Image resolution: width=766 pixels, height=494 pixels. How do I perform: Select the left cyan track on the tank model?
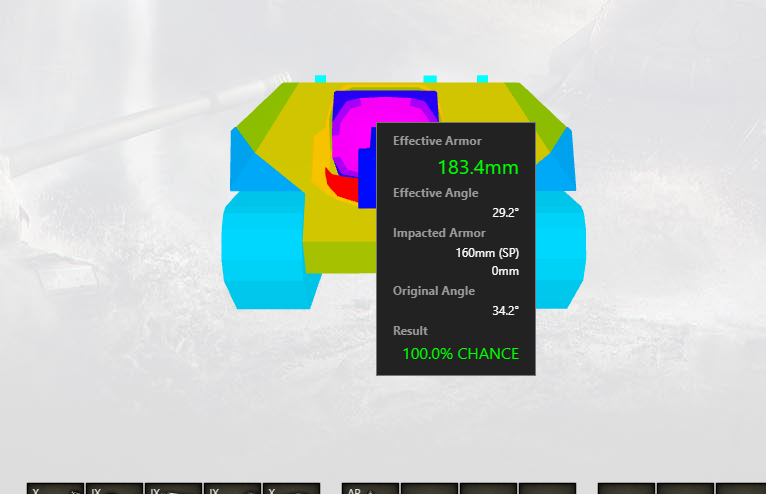point(266,250)
